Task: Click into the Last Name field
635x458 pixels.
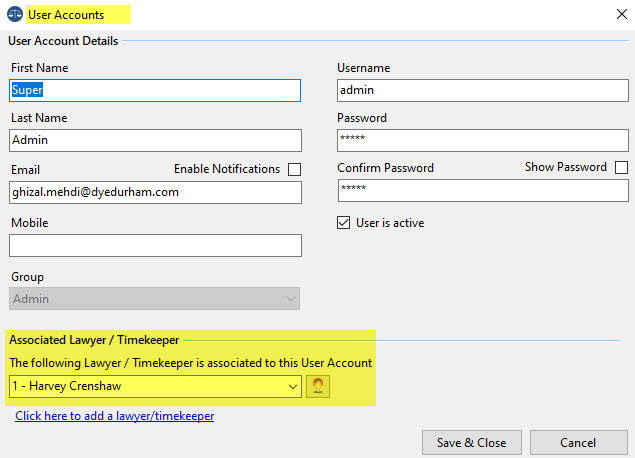Action: coord(156,141)
